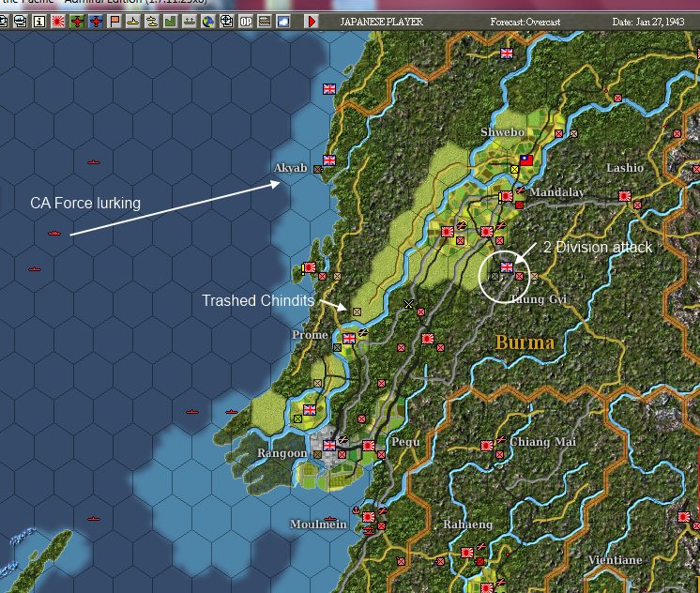The image size is (700, 593).
Task: Select the Japanese flag unit at Lashio
Action: click(x=625, y=196)
